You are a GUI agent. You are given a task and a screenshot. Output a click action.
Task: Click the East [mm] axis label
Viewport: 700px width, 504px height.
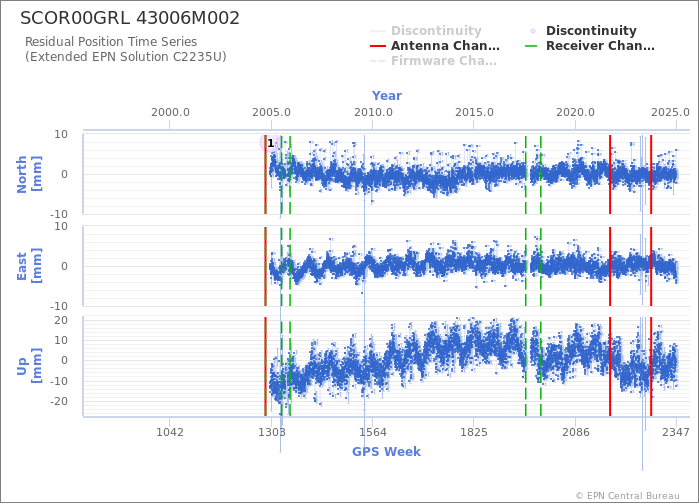coord(29,266)
